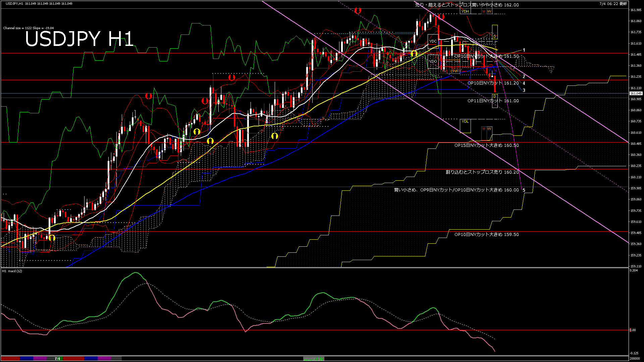Click the 160.00 buy annotation text
This screenshot has width=644, height=362.
point(456,190)
